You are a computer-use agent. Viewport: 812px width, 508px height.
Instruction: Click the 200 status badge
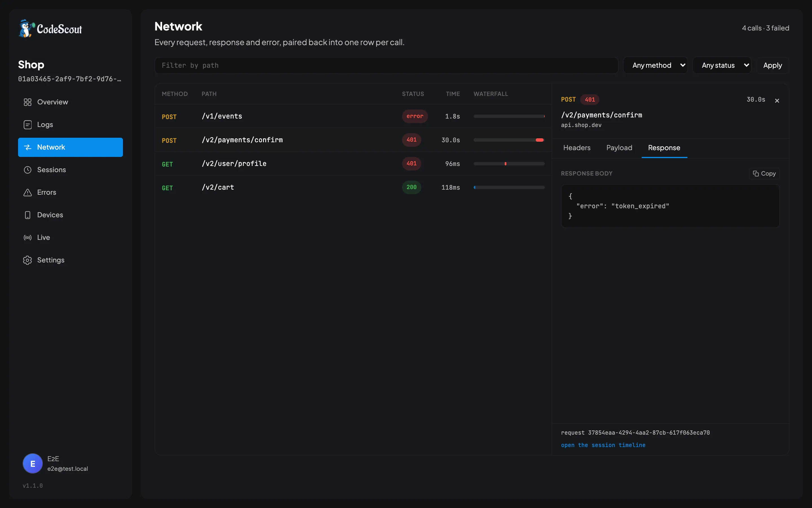(411, 187)
